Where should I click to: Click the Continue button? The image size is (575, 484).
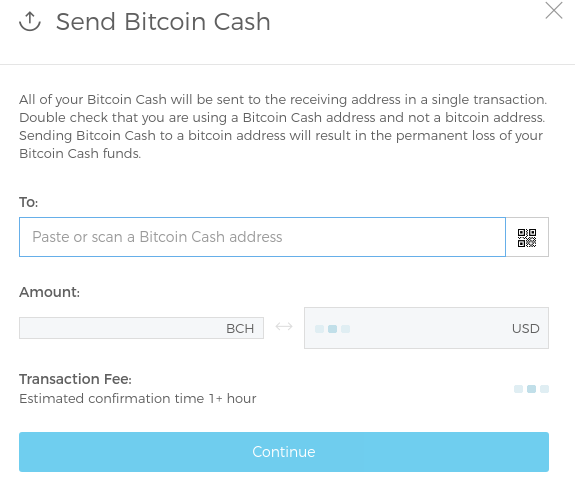pos(284,452)
